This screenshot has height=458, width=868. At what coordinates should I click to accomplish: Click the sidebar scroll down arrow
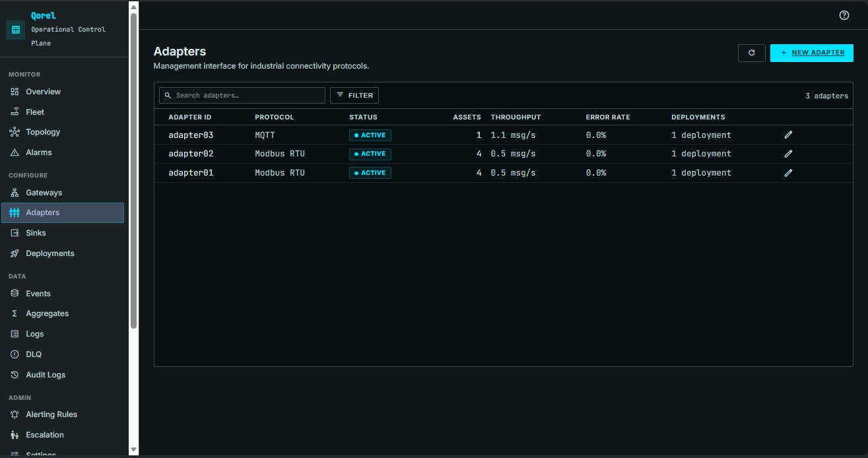click(x=133, y=449)
